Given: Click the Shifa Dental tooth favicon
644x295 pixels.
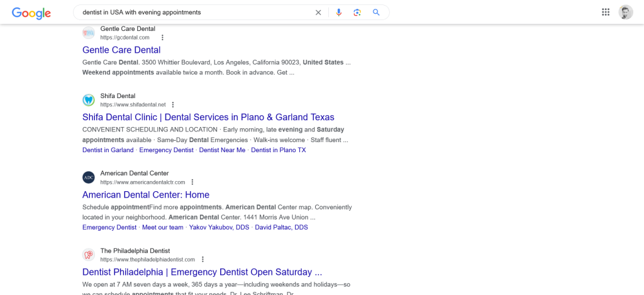Looking at the screenshot, I should (88, 100).
